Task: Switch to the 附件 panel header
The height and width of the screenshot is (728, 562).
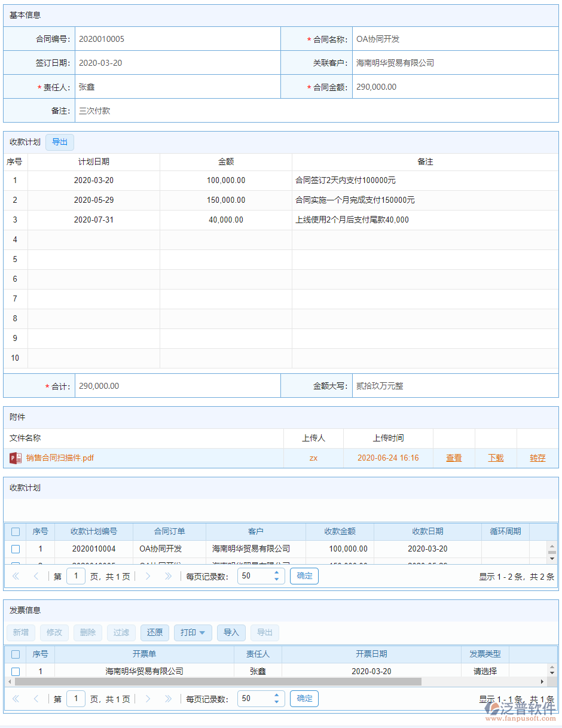Action: pyautogui.click(x=18, y=417)
